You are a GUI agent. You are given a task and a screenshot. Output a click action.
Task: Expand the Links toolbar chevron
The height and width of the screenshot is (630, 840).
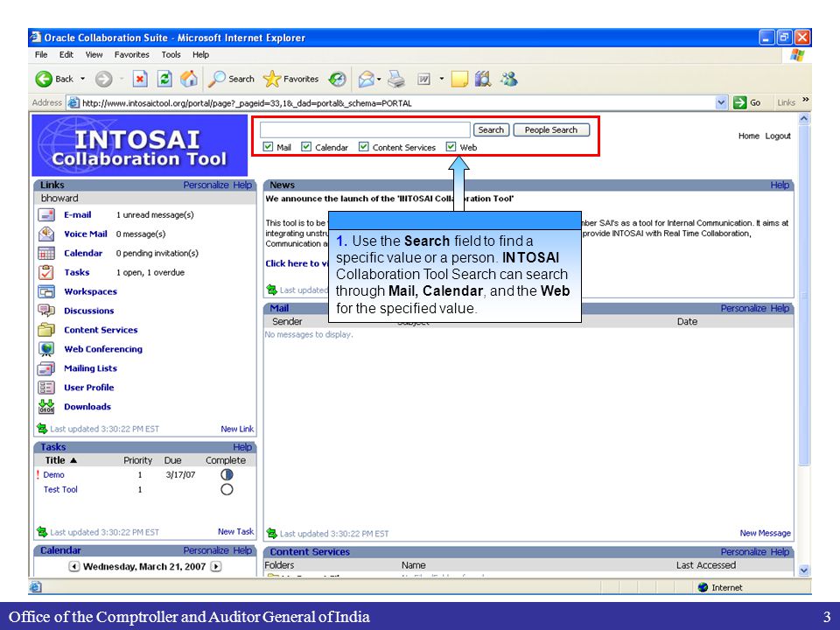(805, 100)
